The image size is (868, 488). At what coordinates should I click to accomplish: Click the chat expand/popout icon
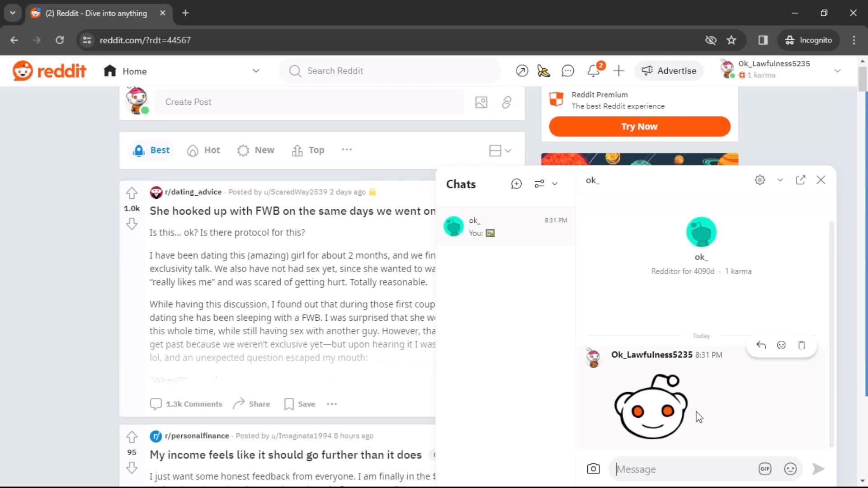tap(801, 180)
